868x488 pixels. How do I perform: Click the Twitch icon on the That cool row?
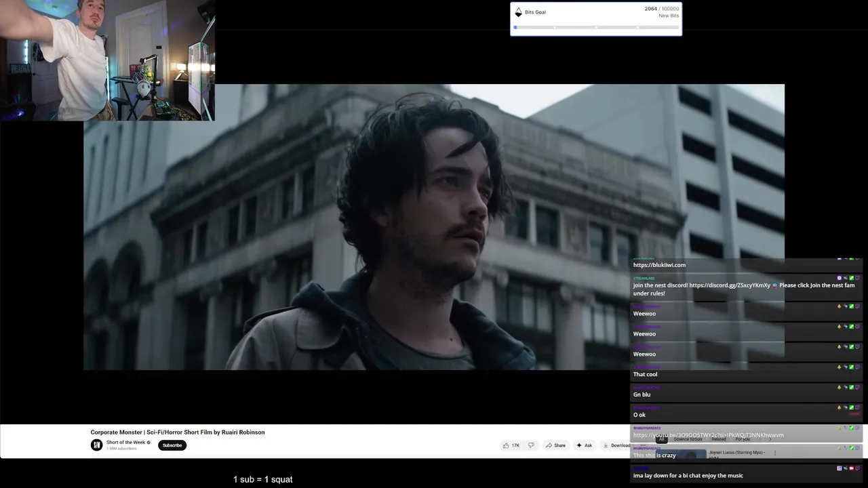858,367
